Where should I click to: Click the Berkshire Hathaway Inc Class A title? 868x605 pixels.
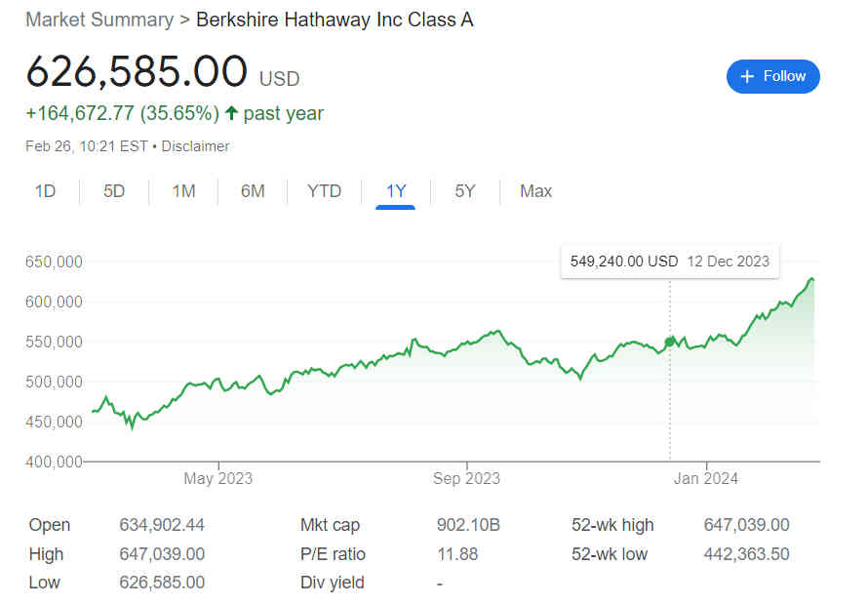[x=335, y=20]
